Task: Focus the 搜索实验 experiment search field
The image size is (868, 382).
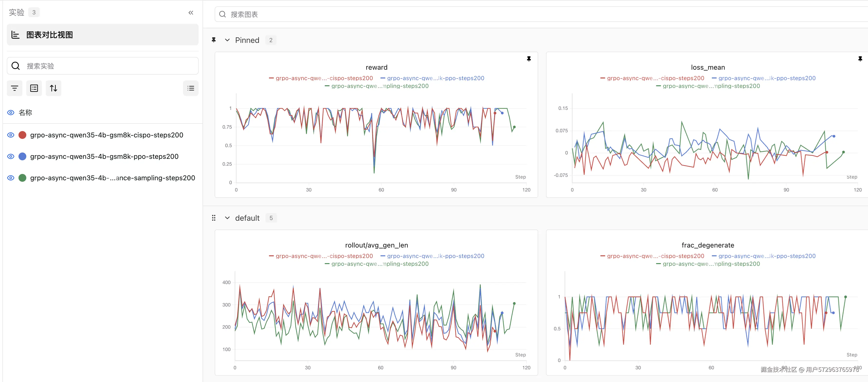Action: point(102,66)
